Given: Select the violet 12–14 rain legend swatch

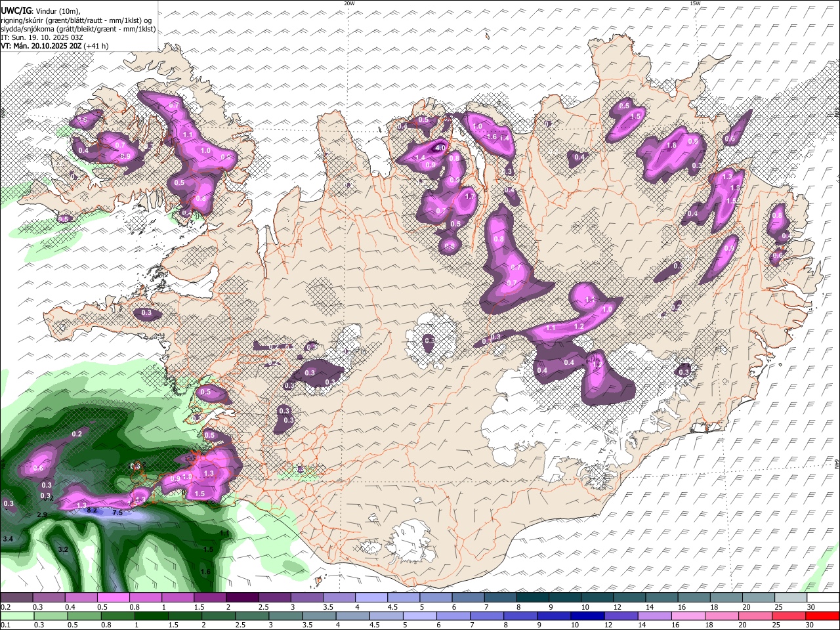Looking at the screenshot, I should coord(621,616).
